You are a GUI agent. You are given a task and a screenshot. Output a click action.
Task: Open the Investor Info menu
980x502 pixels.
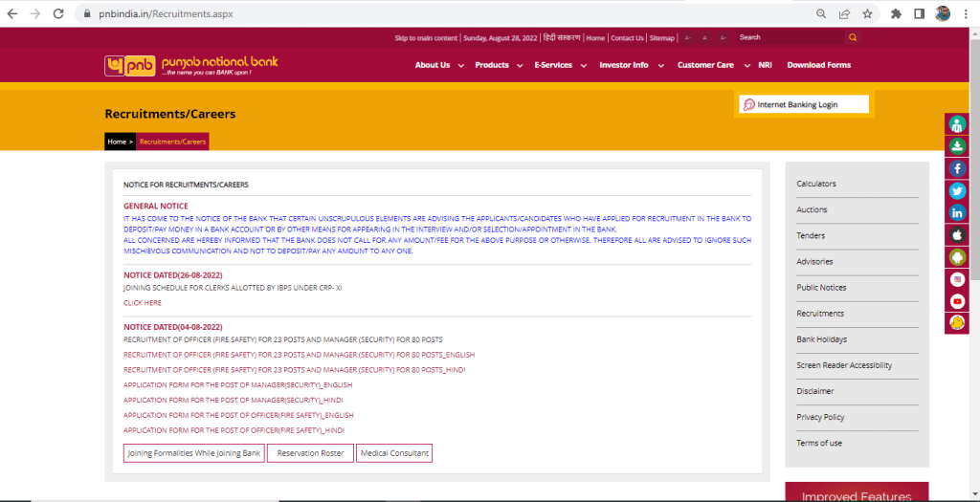pyautogui.click(x=624, y=65)
